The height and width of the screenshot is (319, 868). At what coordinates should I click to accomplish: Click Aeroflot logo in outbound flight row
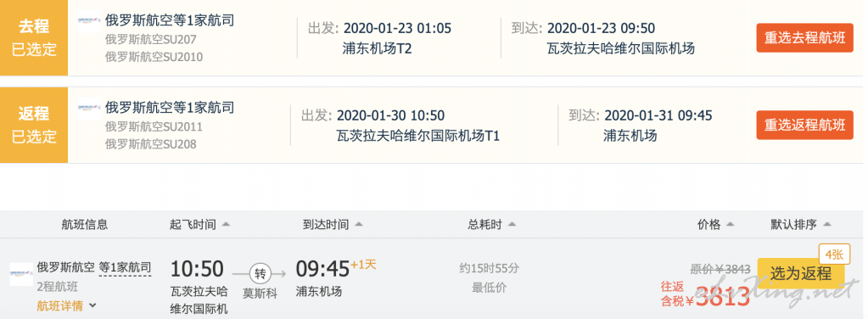click(89, 21)
